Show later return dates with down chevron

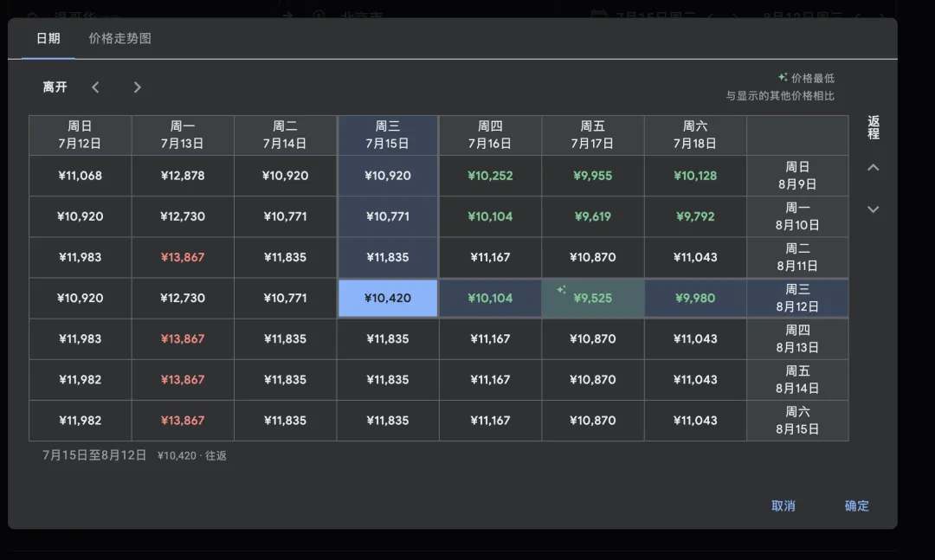(873, 209)
